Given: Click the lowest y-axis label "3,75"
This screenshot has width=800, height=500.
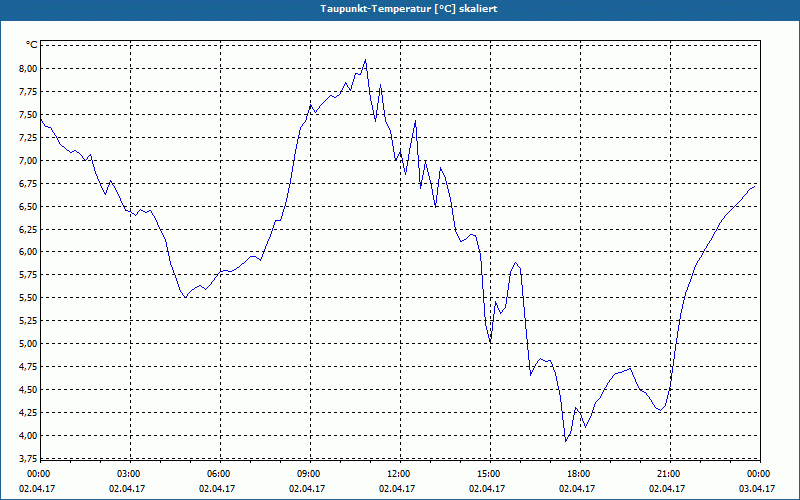Looking at the screenshot, I should pos(28,458).
